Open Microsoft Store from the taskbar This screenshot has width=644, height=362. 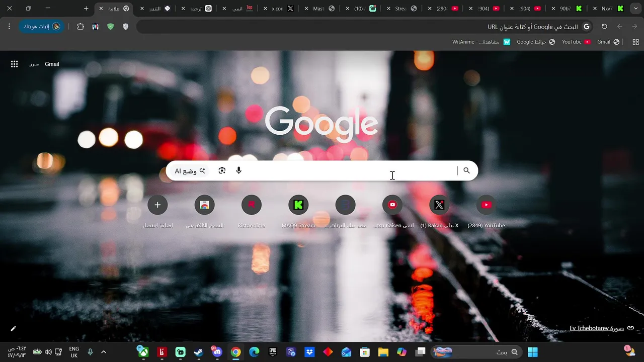click(365, 352)
